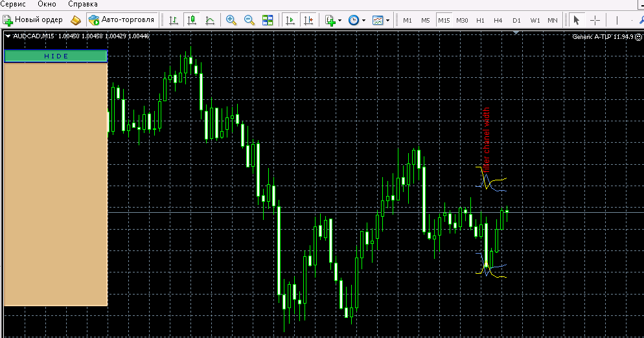This screenshot has height=338, width=644.
Task: Select the W1 timeframe
Action: point(535,20)
